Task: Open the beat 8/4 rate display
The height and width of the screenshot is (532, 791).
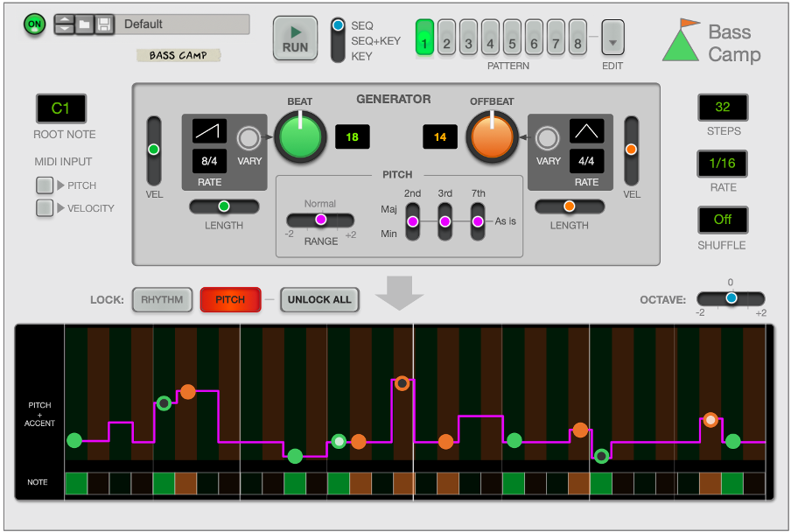Action: [209, 161]
